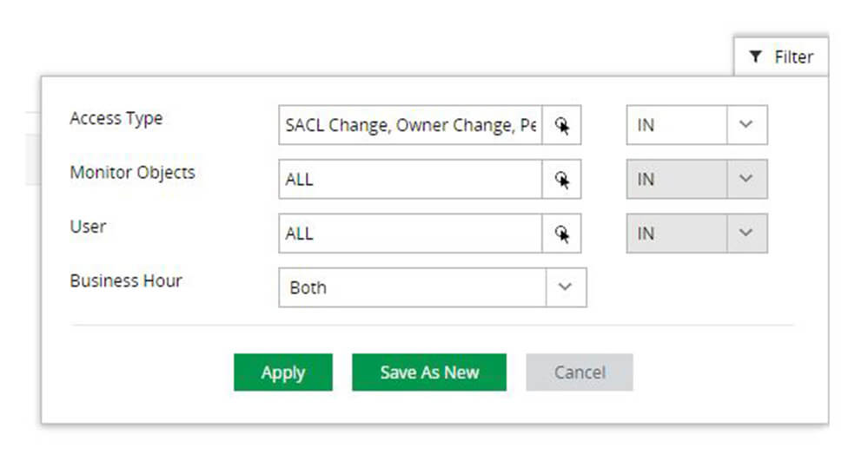This screenshot has width=868, height=468.
Task: Click the Filter tab text
Action: (x=793, y=57)
